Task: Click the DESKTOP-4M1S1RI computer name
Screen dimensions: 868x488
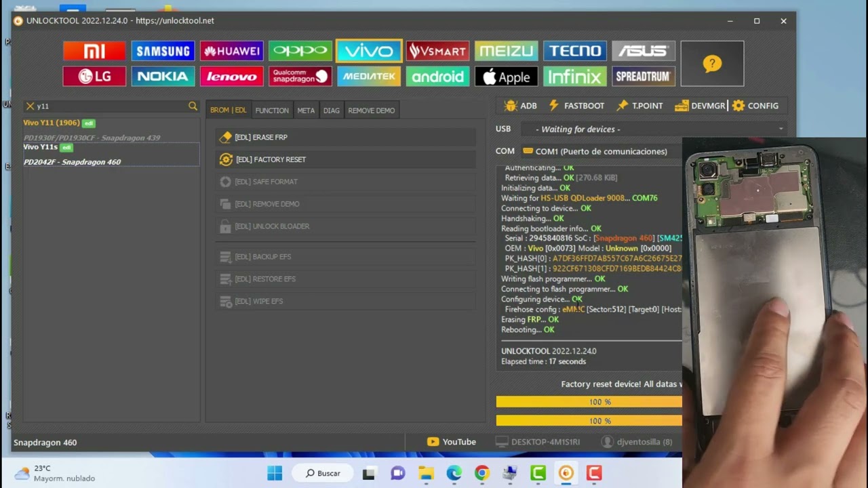Action: [538, 442]
